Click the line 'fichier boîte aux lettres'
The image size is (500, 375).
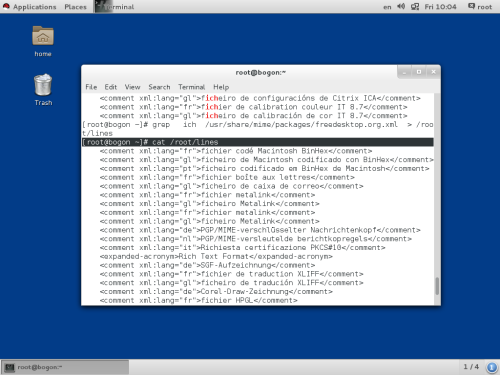[227, 177]
